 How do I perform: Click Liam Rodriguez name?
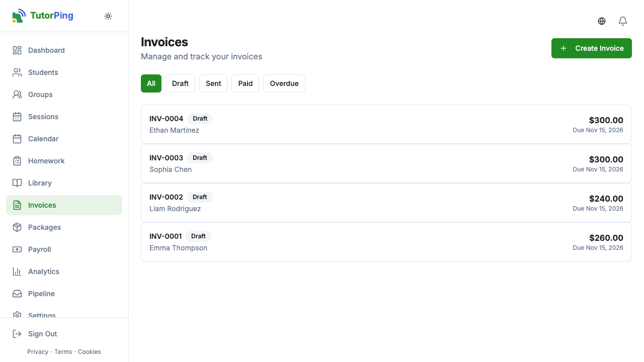[x=175, y=209]
